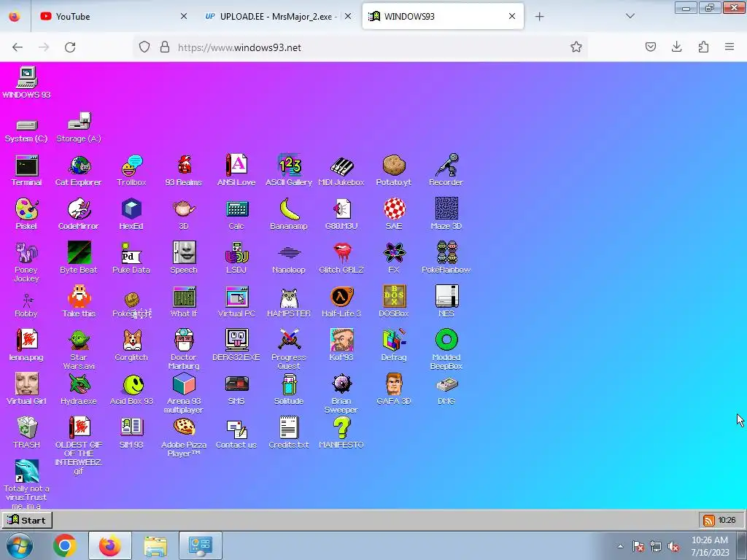
Task: Open the Storage (A:) drive icon
Action: (79, 127)
